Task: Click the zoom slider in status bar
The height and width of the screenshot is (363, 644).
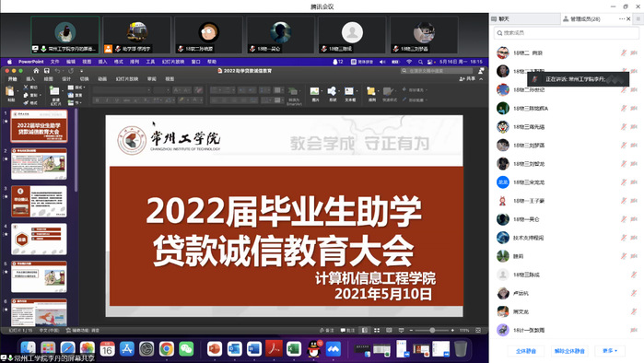Action: 432,330
